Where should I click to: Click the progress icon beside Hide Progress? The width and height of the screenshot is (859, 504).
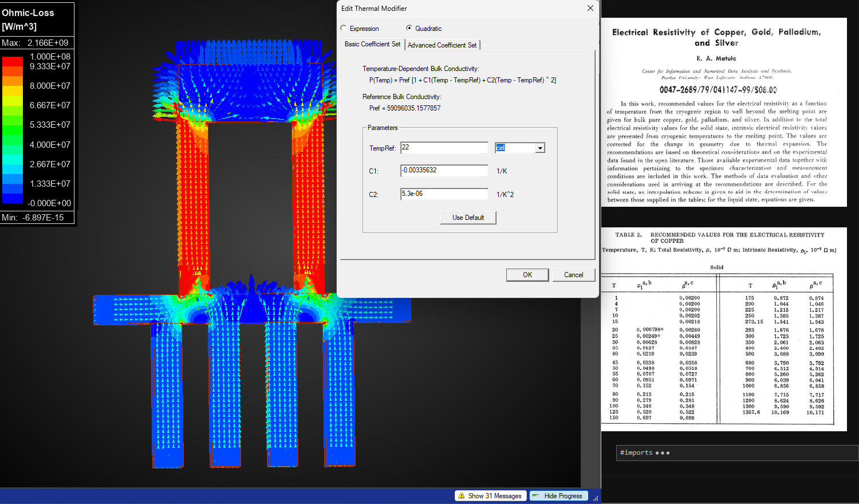[x=535, y=495]
